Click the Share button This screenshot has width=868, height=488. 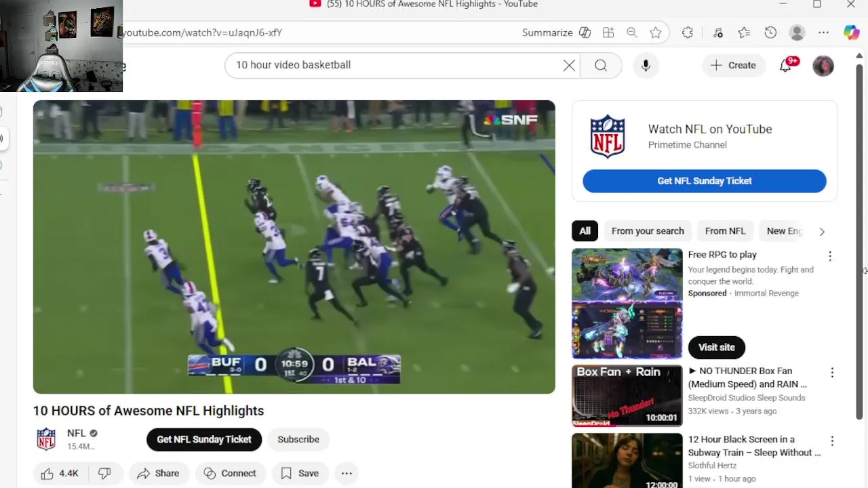coord(158,473)
